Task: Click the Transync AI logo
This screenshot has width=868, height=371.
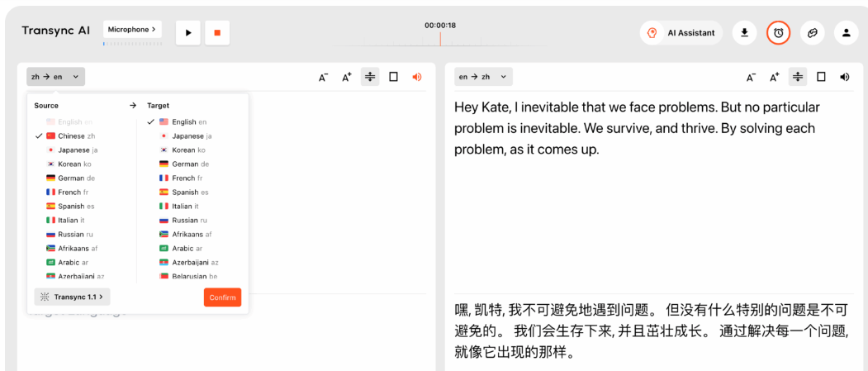Action: (x=55, y=31)
